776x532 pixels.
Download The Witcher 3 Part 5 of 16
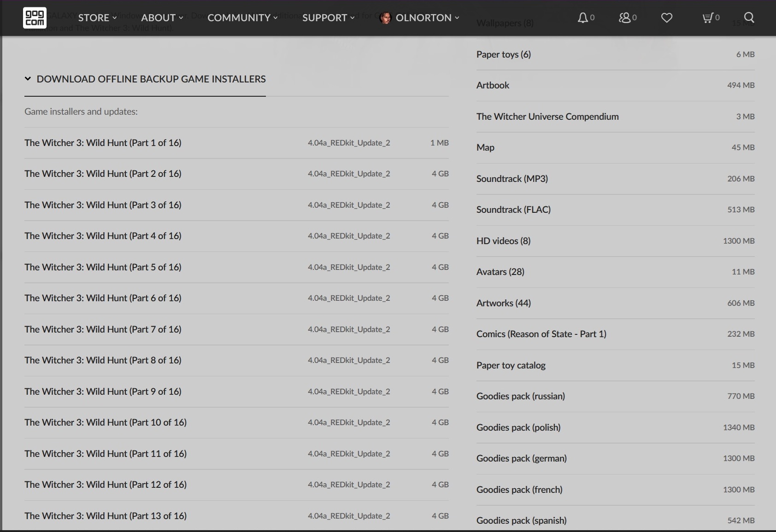point(236,267)
